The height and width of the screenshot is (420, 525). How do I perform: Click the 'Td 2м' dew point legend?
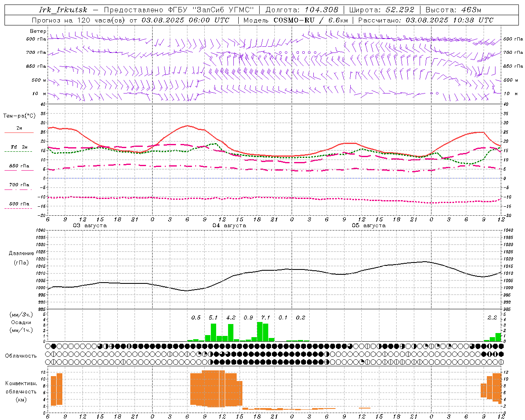[19, 147]
